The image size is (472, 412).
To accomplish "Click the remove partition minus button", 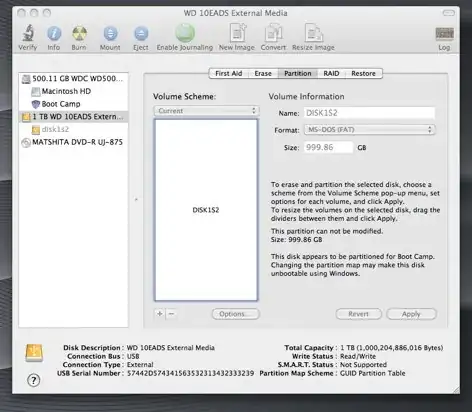I will (x=171, y=314).
